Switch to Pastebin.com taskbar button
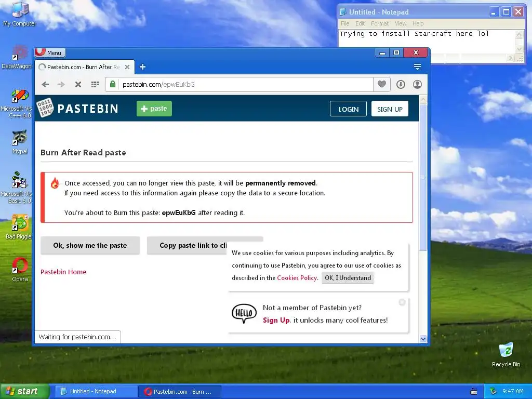Image resolution: width=532 pixels, height=399 pixels. point(180,392)
